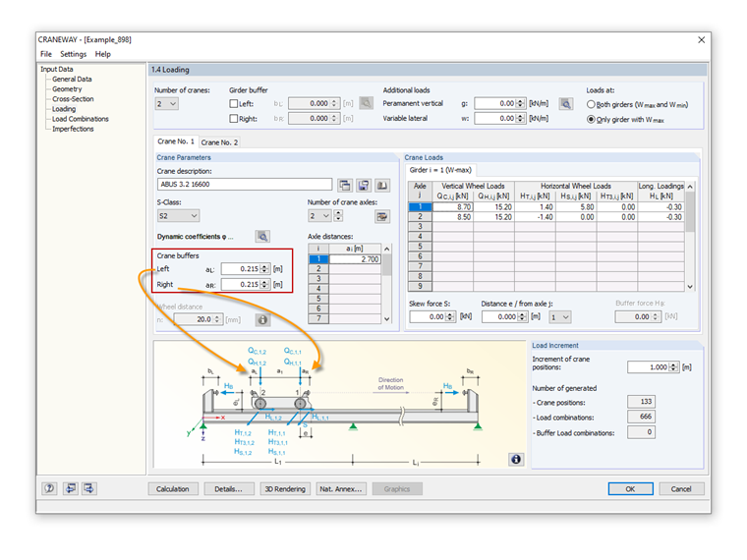Click the axle settings icon beside axle count
This screenshot has width=747, height=560.
382,215
